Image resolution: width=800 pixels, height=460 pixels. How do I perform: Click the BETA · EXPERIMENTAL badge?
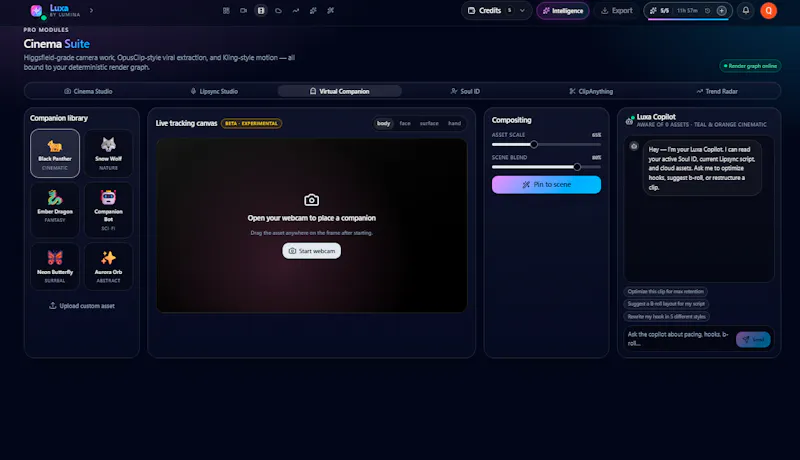[252, 123]
